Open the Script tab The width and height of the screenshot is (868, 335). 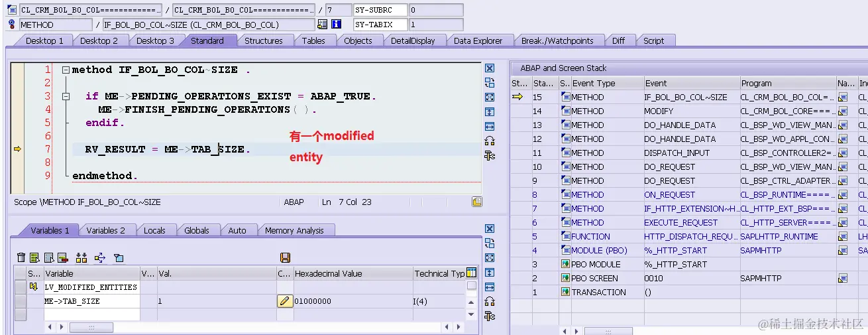tap(653, 40)
